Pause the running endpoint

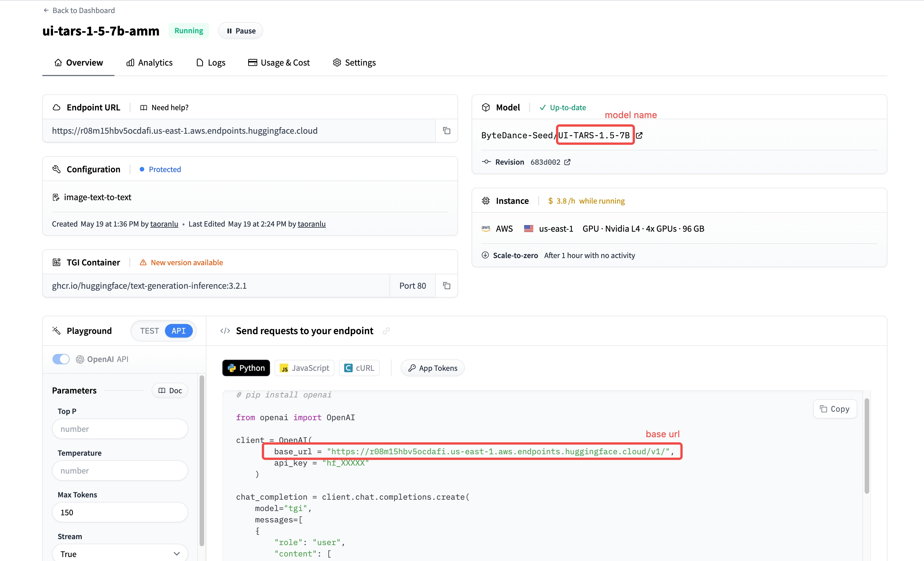point(241,31)
